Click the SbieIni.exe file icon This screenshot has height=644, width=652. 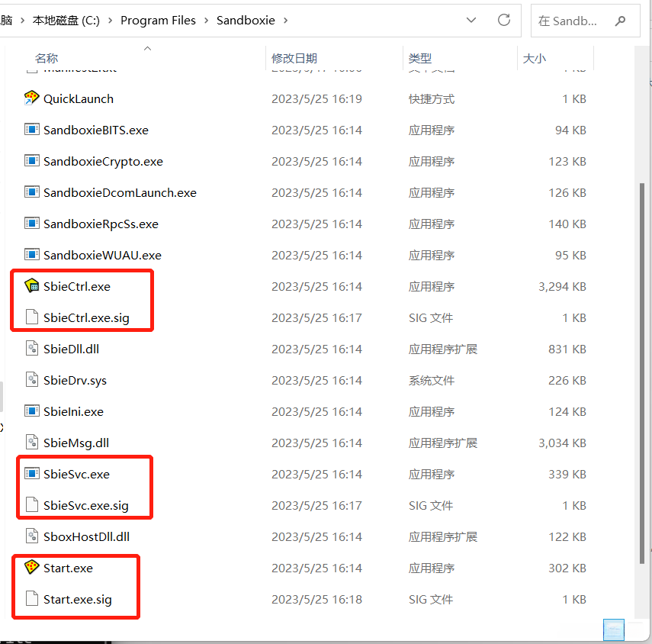click(31, 411)
